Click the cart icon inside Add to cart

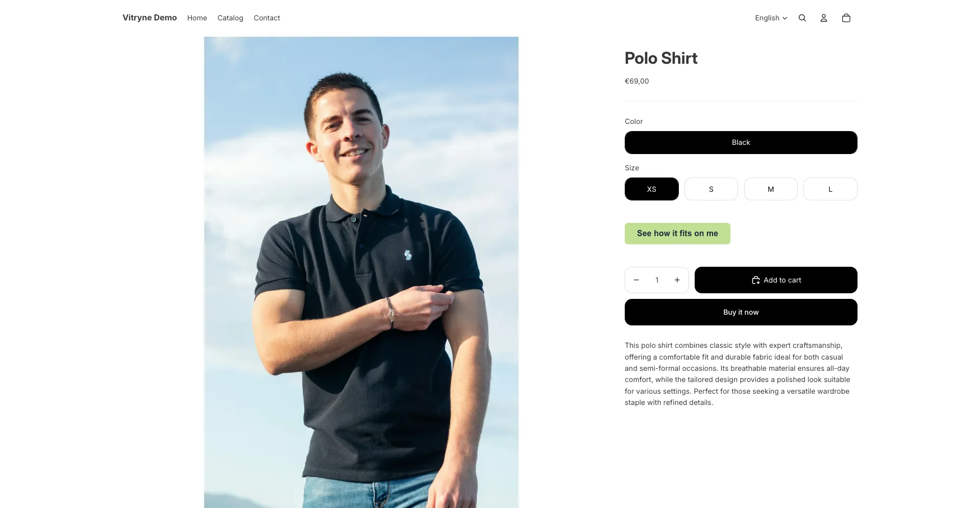[756, 280]
